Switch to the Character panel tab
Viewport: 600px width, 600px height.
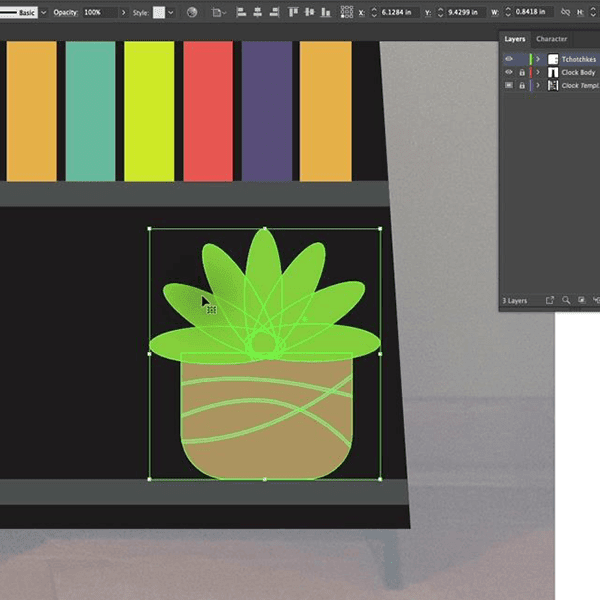click(552, 39)
